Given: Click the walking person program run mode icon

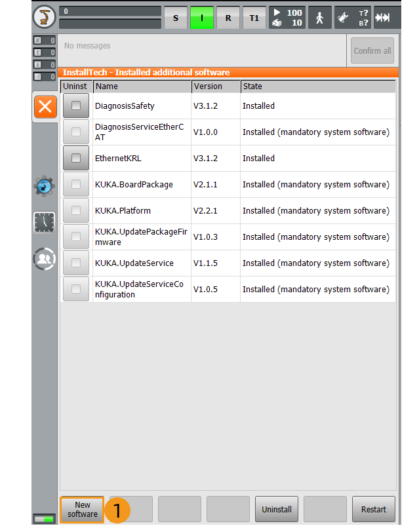Looking at the screenshot, I should 319,18.
